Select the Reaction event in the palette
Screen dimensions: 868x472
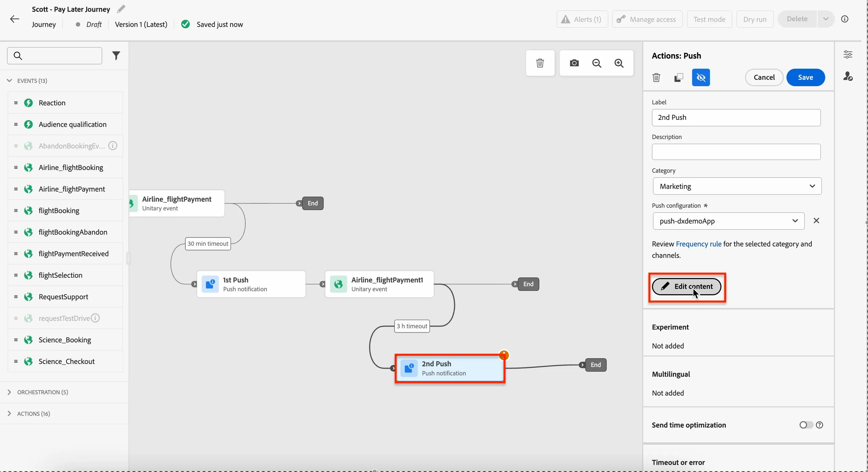tap(65, 103)
